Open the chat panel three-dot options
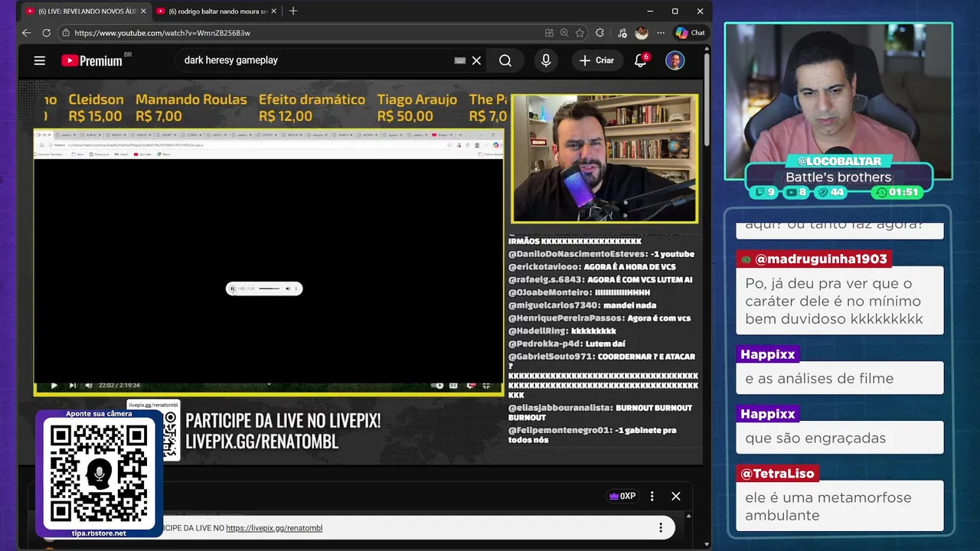This screenshot has height=551, width=980. coord(652,496)
